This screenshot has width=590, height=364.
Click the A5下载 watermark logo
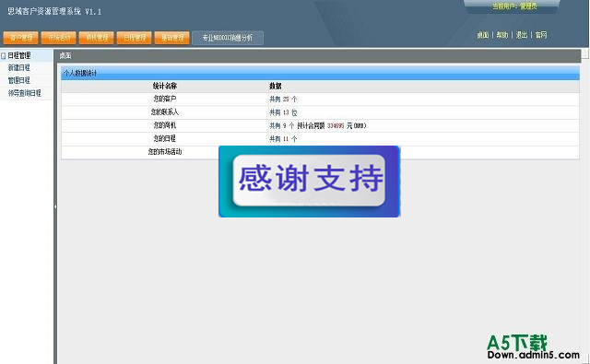[533, 347]
